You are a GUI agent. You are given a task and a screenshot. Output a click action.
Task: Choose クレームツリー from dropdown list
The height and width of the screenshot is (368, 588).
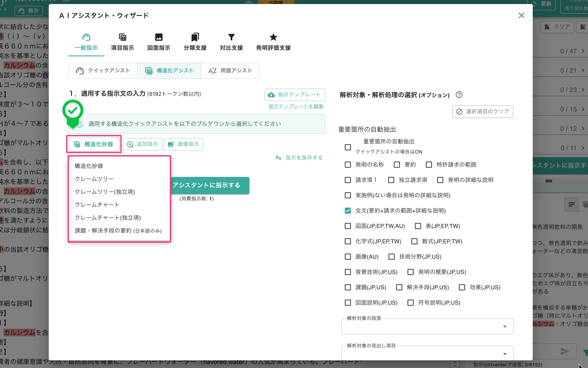click(119, 179)
